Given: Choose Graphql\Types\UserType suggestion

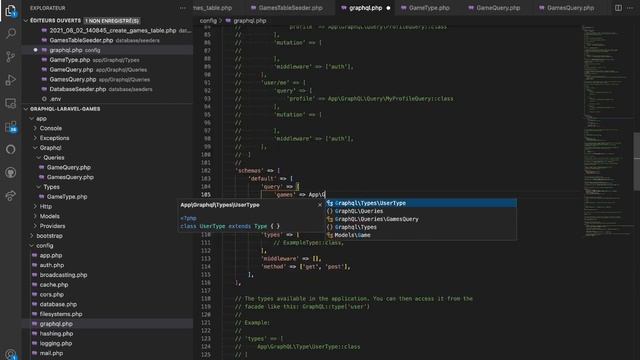Looking at the screenshot, I should click(421, 203).
